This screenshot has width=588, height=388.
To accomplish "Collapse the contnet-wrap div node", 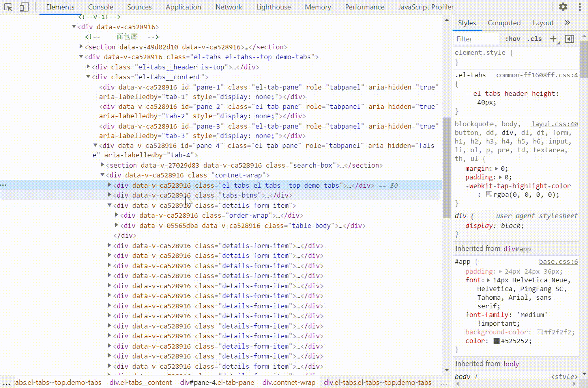I will click(x=102, y=175).
